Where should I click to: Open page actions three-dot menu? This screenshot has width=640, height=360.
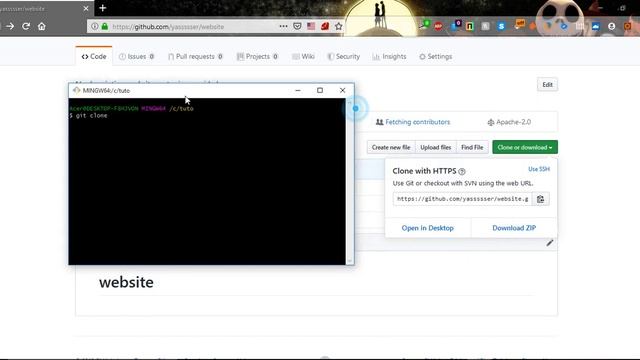283,27
